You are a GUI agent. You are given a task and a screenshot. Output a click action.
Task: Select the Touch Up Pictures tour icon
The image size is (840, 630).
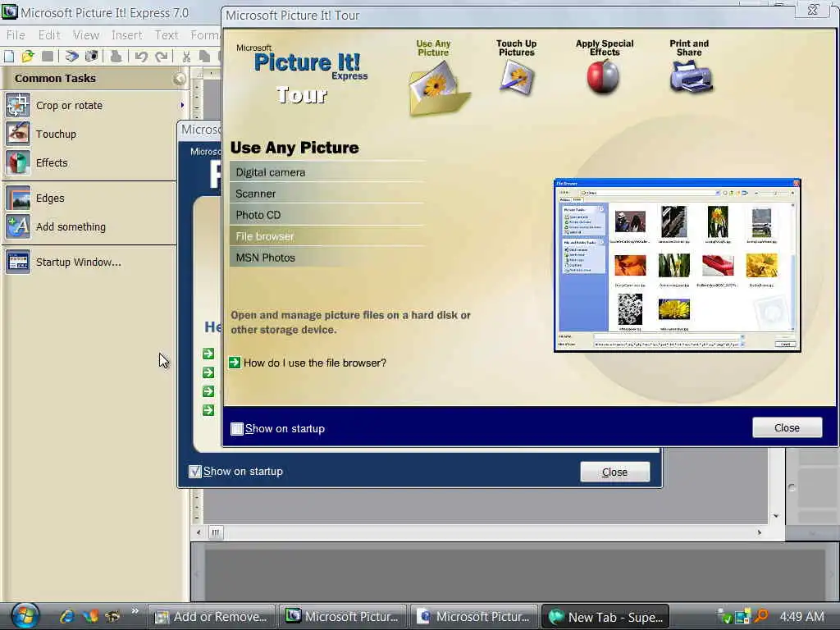[517, 78]
